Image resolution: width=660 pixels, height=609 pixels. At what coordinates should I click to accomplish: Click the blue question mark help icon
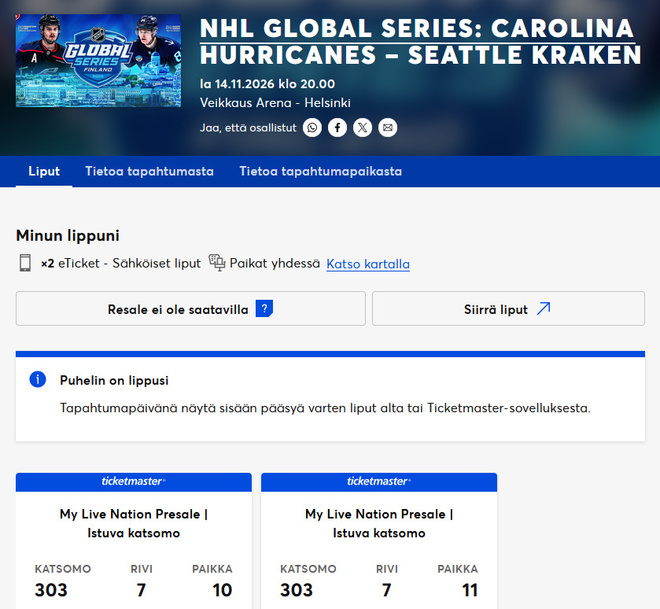coord(264,308)
